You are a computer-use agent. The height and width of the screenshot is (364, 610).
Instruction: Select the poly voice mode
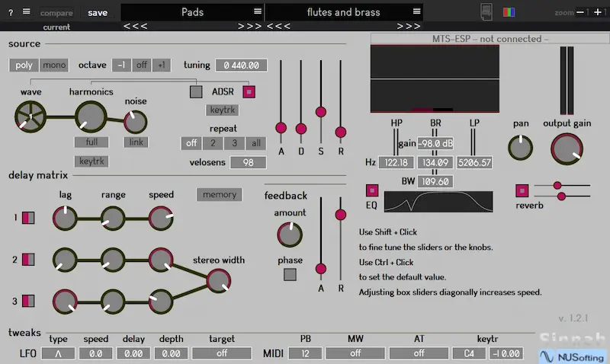[x=24, y=65]
